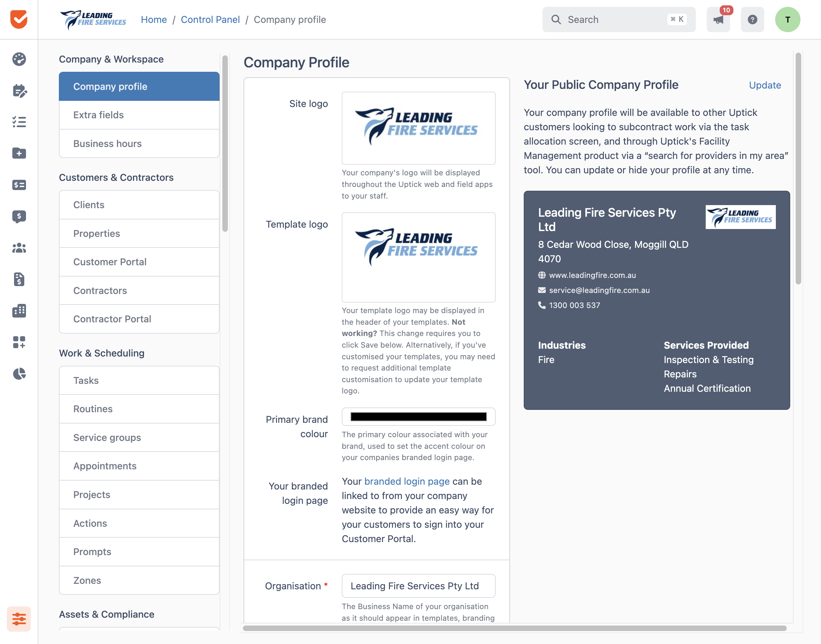Image resolution: width=821 pixels, height=644 pixels.
Task: Open Clients settings
Action: pos(139,205)
